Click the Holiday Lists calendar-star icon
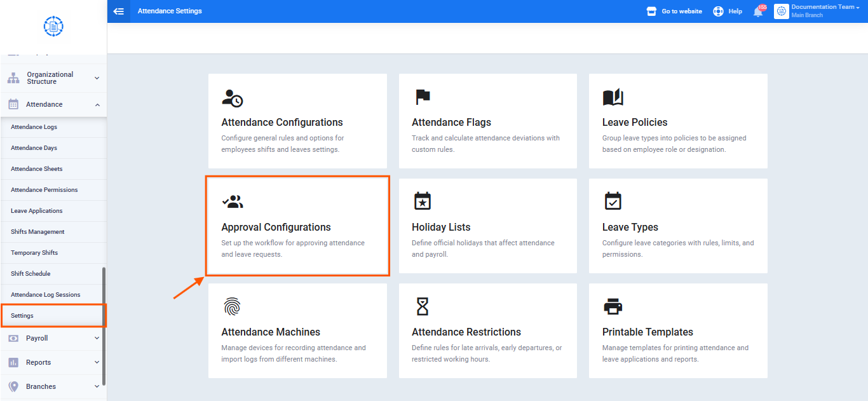The height and width of the screenshot is (401, 868). click(423, 201)
